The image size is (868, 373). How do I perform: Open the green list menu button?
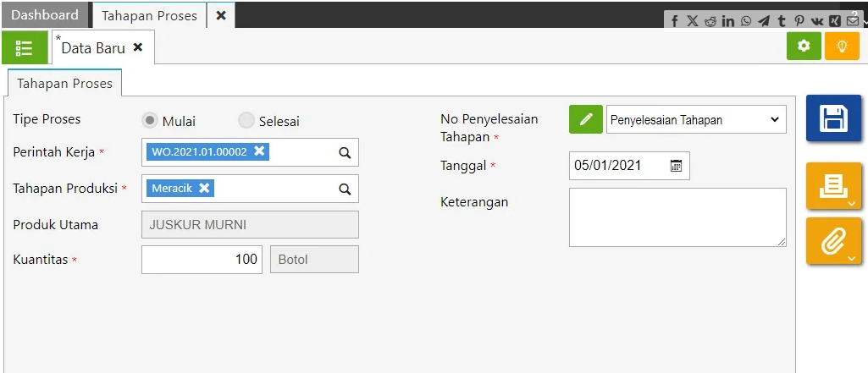pos(25,48)
